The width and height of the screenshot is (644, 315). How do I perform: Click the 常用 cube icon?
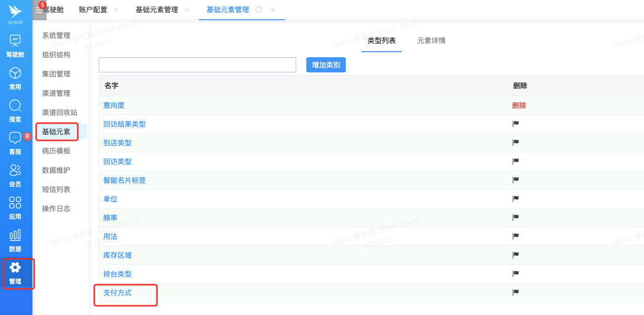15,72
